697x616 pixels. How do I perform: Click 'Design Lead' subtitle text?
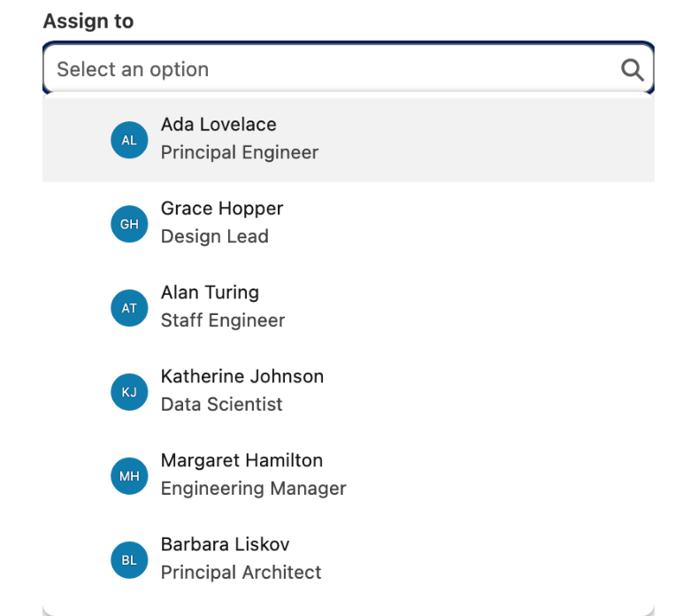(x=215, y=236)
